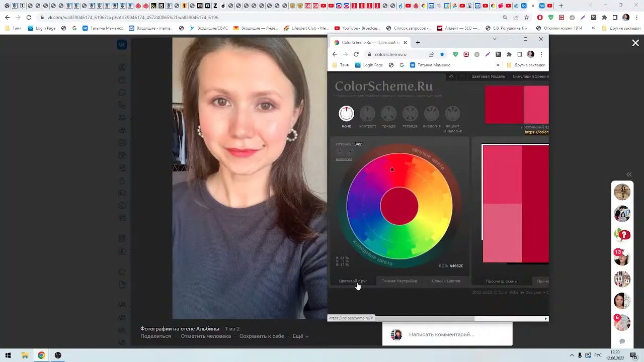Click the red center circle of color wheel

click(x=399, y=206)
